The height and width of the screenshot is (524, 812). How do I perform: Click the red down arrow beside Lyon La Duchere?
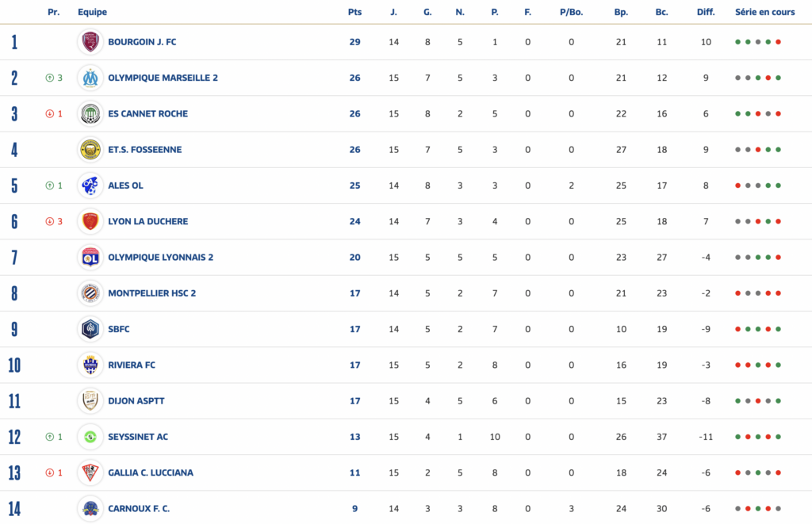click(x=49, y=221)
